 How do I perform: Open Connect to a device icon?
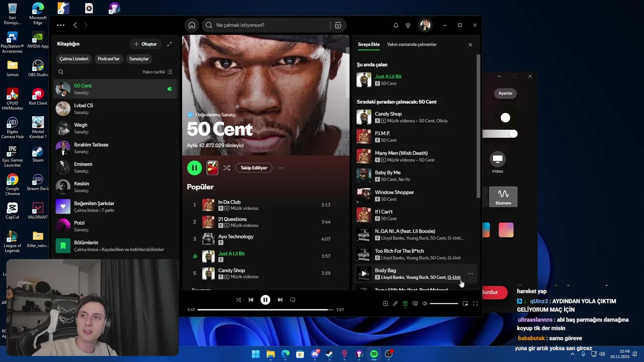point(415,304)
